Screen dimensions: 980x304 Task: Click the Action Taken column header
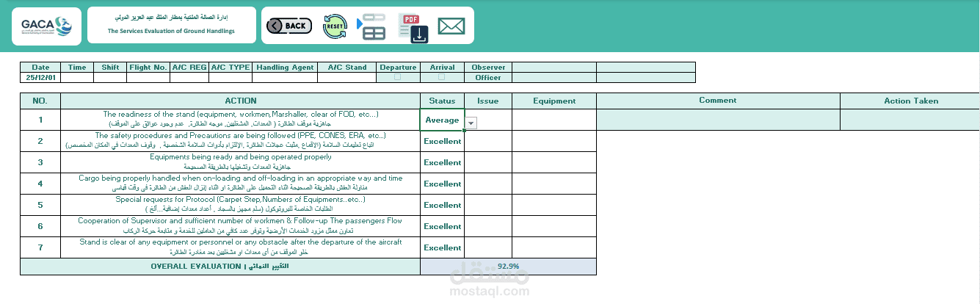[910, 101]
